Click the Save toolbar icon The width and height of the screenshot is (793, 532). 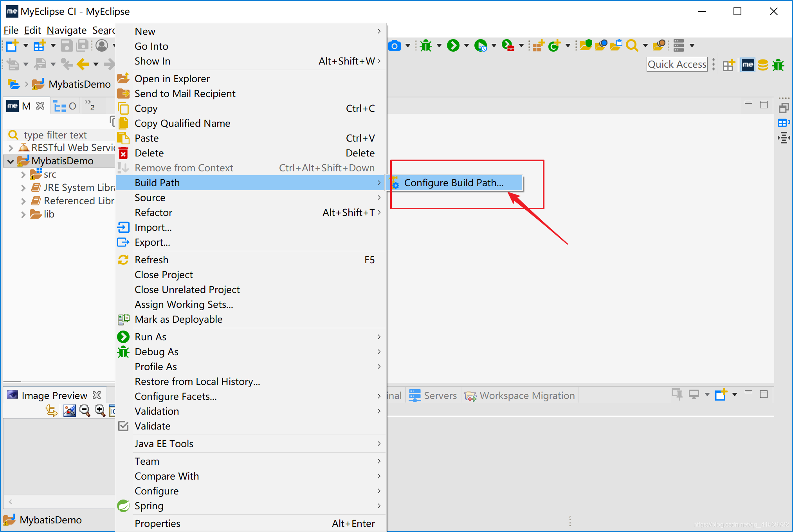tap(67, 46)
